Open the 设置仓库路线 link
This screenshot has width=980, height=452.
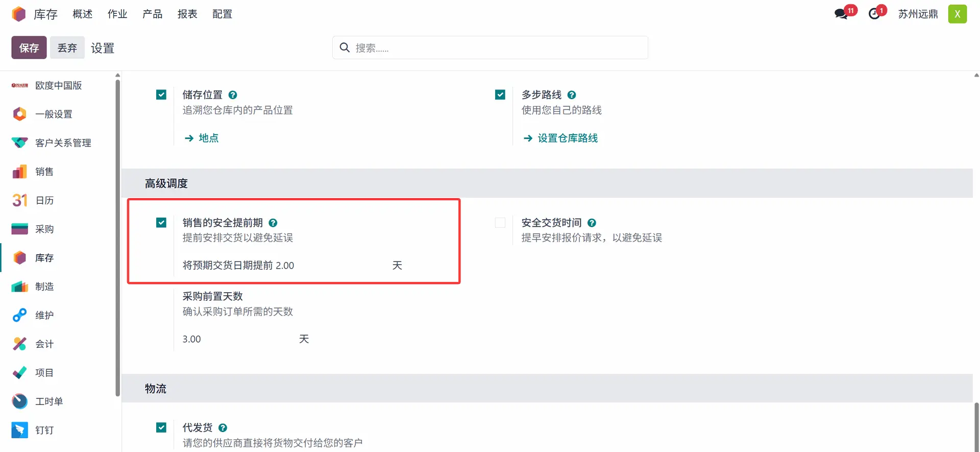pyautogui.click(x=567, y=138)
